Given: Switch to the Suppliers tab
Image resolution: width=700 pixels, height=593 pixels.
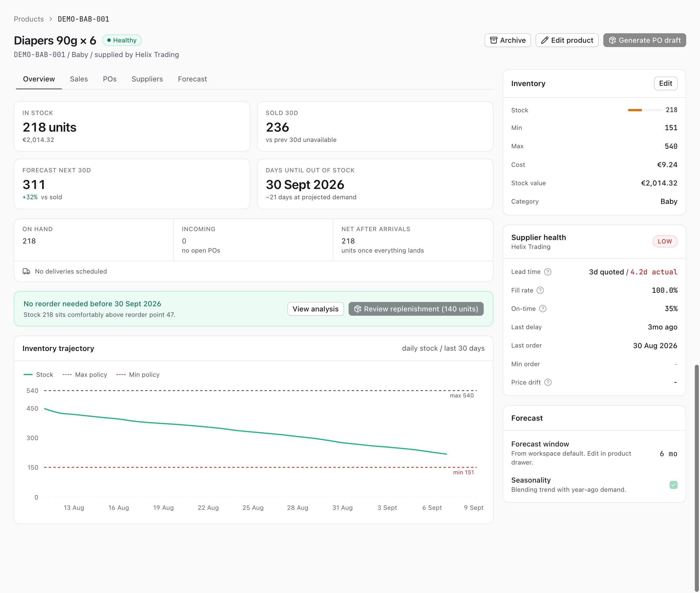Looking at the screenshot, I should coord(147,79).
